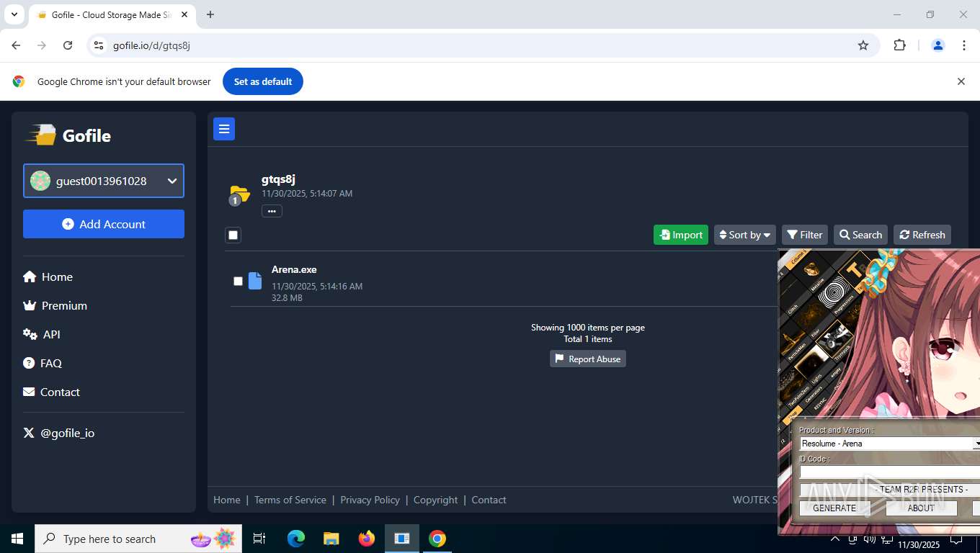This screenshot has width=980, height=553.
Task: Open the Windows notification center icon
Action: [x=956, y=539]
